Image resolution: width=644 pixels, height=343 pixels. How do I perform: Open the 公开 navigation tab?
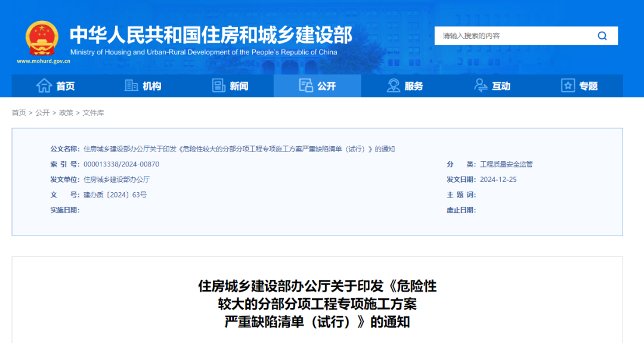(317, 86)
